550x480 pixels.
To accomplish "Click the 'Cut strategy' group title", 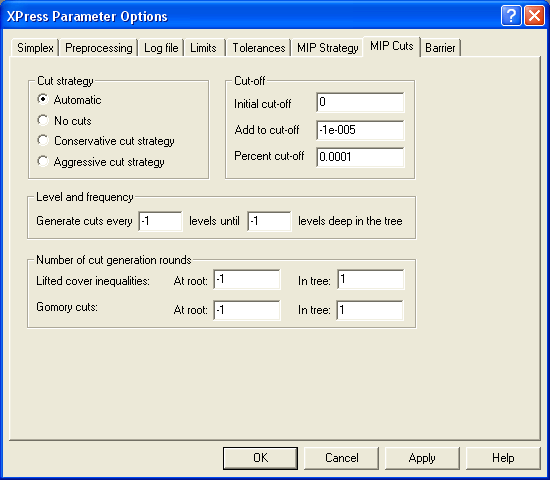I will click(65, 81).
